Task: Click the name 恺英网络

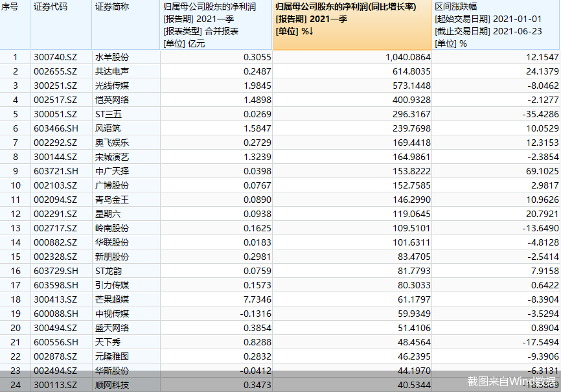Action: [112, 100]
